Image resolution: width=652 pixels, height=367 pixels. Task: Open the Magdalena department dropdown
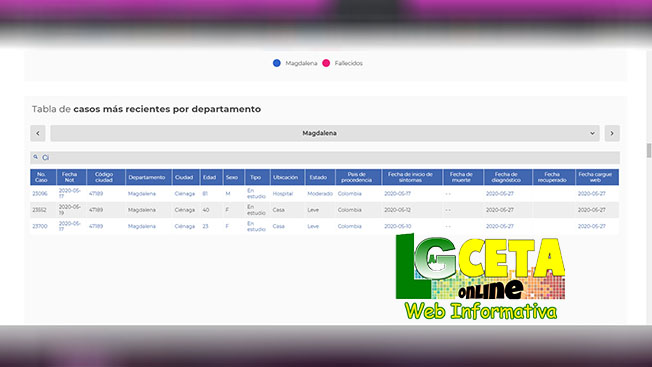click(325, 133)
